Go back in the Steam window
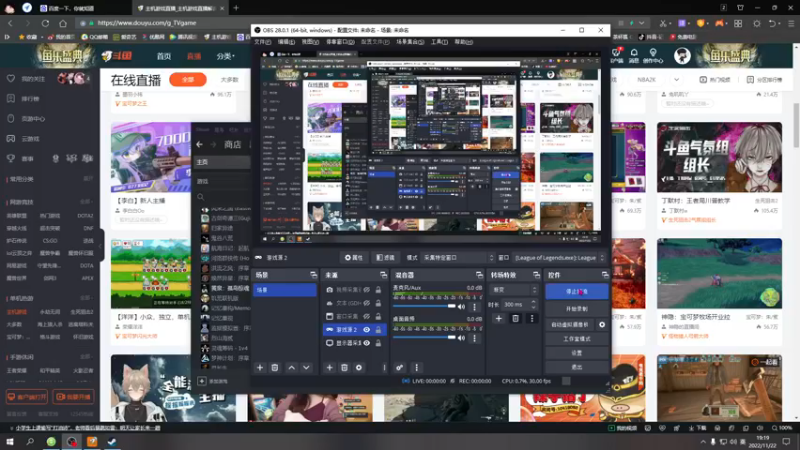Viewport: 800px width, 450px height. coord(199,144)
